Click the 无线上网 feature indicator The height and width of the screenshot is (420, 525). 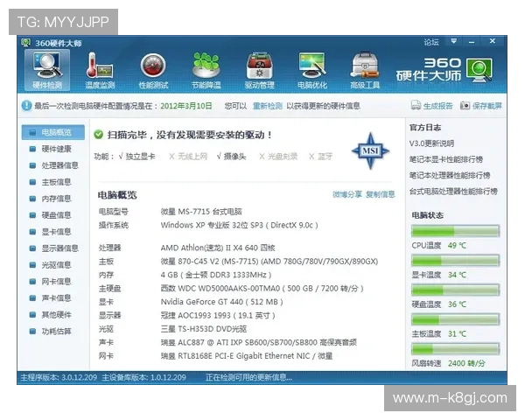188,156
